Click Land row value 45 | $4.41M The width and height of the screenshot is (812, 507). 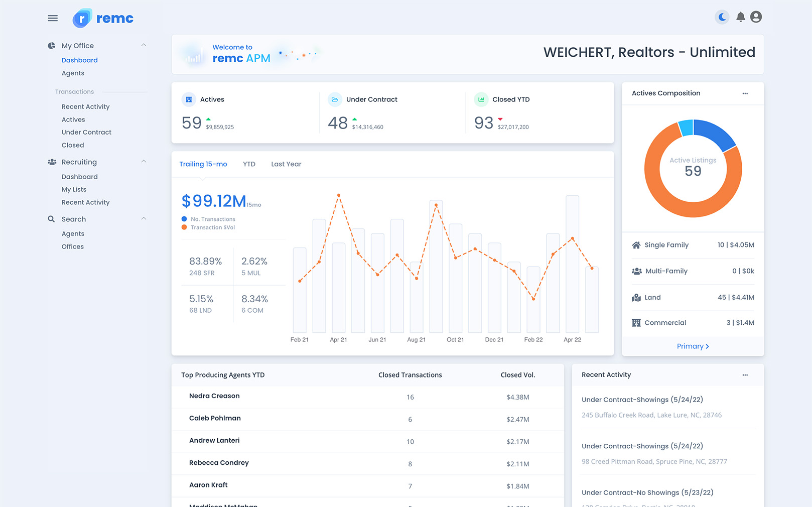coord(736,298)
